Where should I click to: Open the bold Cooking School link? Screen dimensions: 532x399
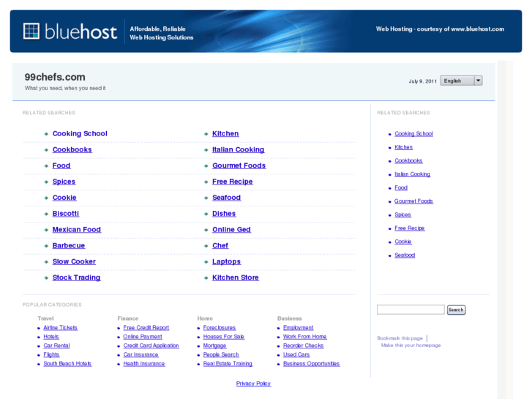coord(80,134)
